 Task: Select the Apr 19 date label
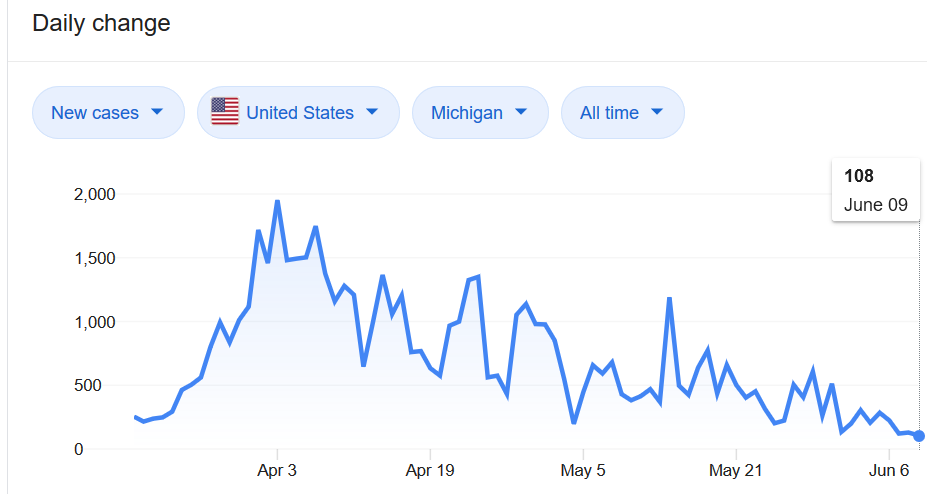[x=430, y=470]
